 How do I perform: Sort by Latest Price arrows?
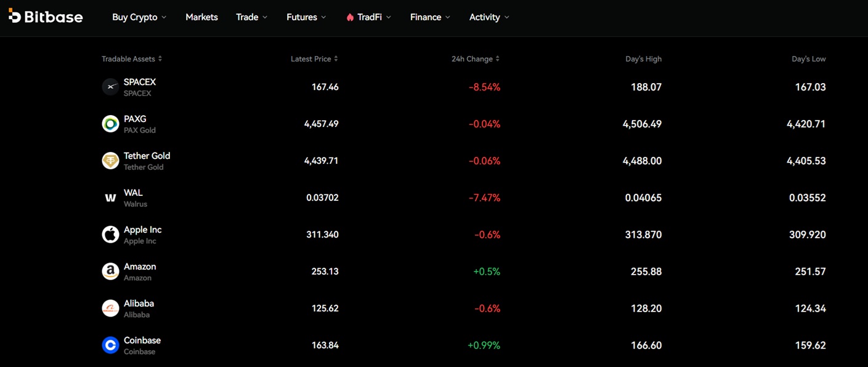tap(336, 59)
